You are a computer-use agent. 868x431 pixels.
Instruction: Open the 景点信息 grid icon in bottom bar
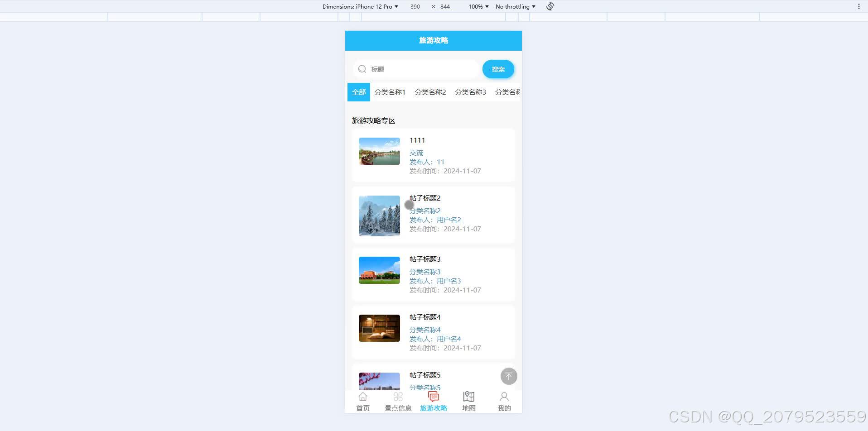[398, 397]
